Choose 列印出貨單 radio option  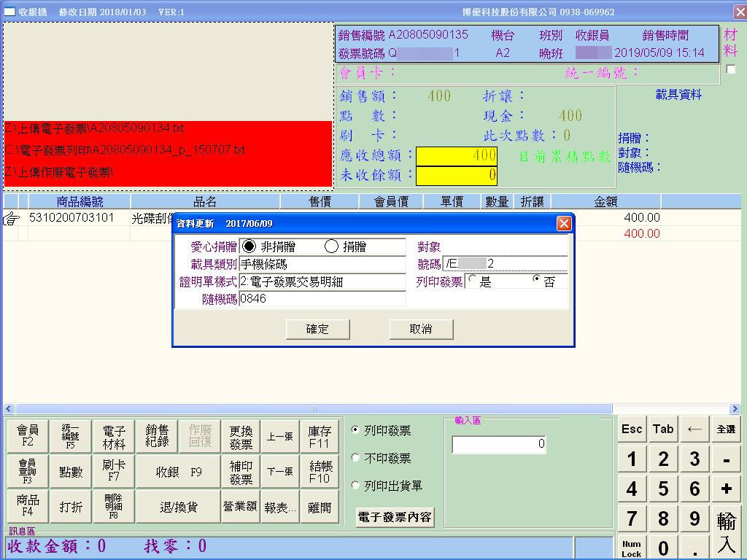(356, 486)
